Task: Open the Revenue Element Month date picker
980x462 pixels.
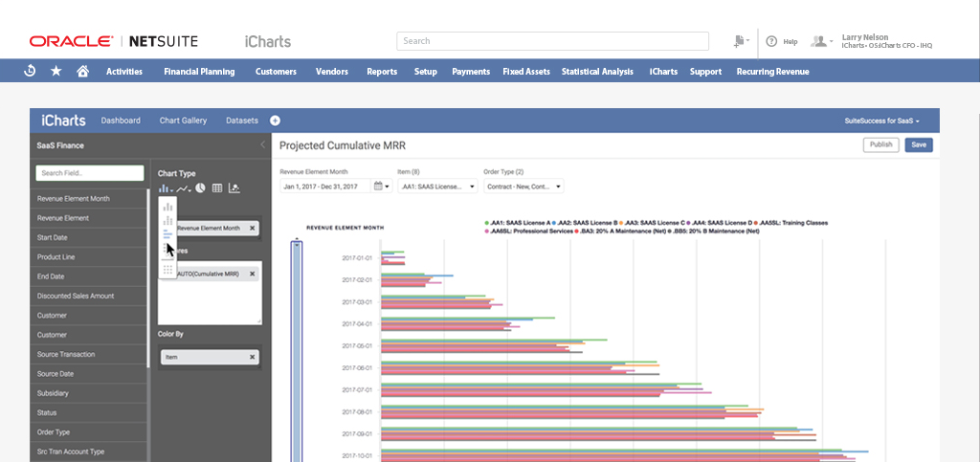Action: (380, 187)
